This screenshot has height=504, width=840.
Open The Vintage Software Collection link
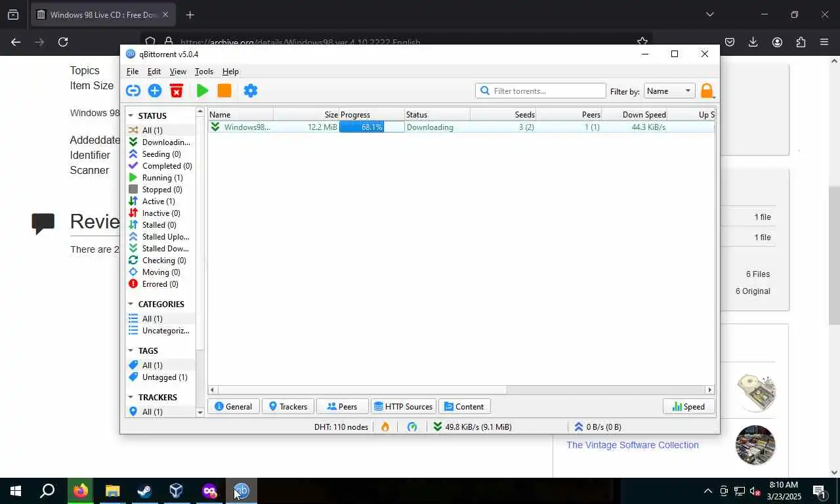(633, 445)
